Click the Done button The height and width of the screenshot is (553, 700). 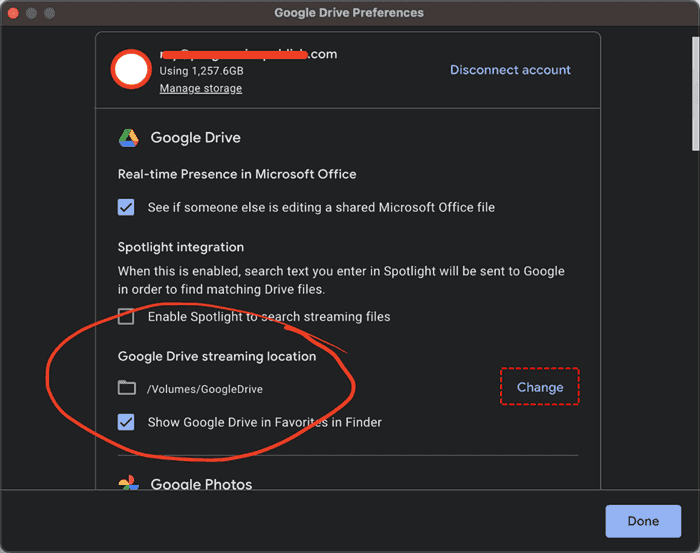643,521
